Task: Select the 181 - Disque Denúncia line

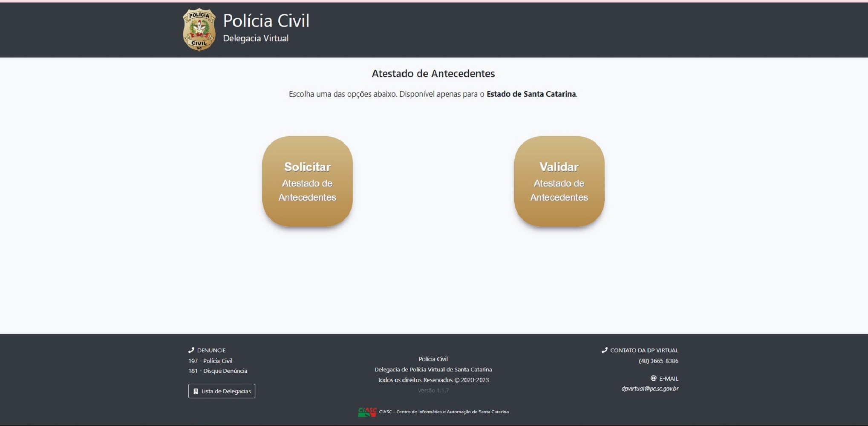Action: coord(218,371)
